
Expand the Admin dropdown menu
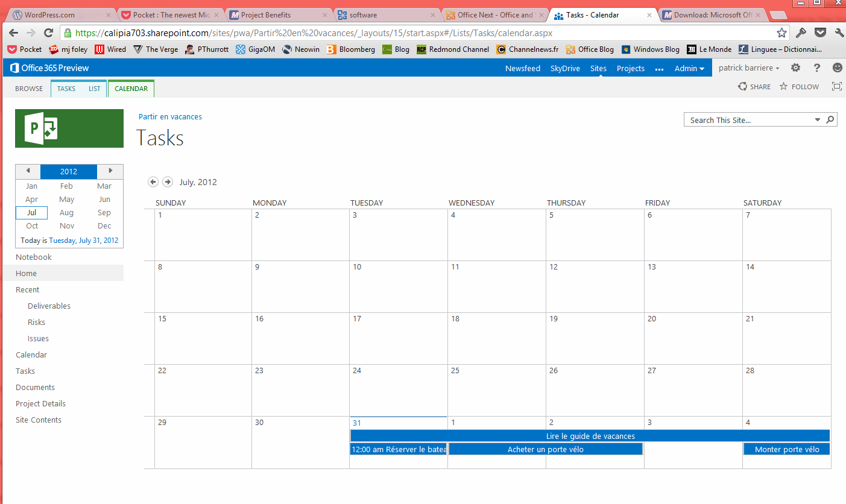[x=689, y=68]
